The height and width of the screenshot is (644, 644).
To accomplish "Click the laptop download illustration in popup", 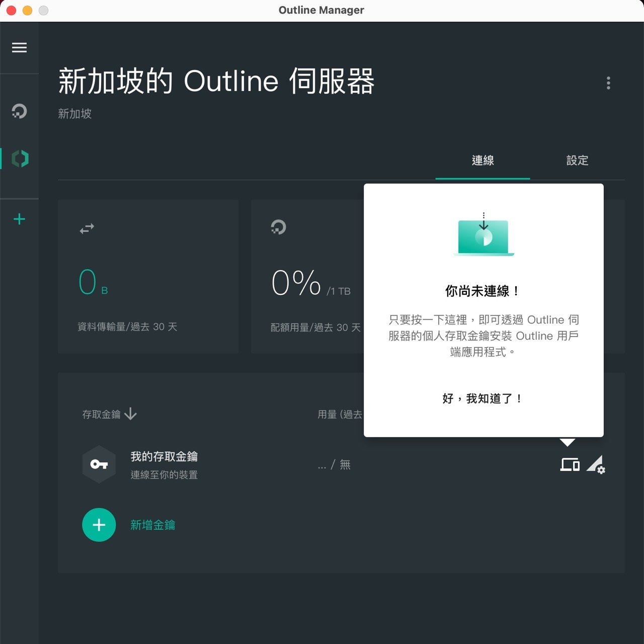I will [x=484, y=234].
